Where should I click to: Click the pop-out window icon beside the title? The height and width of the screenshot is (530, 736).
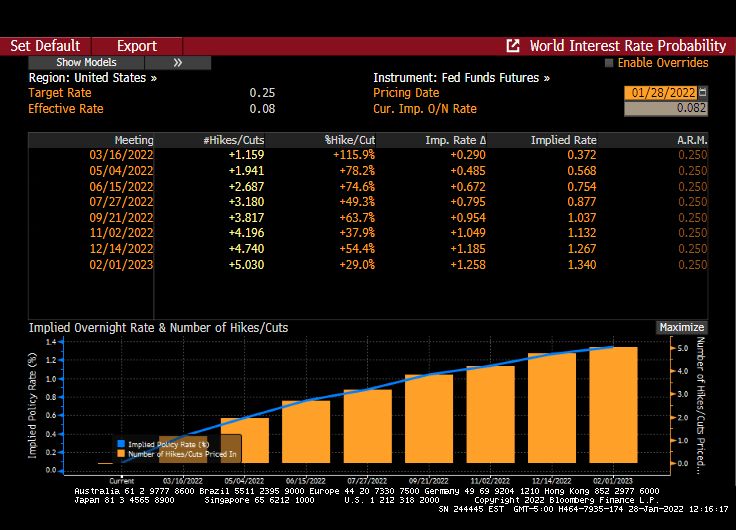(513, 46)
